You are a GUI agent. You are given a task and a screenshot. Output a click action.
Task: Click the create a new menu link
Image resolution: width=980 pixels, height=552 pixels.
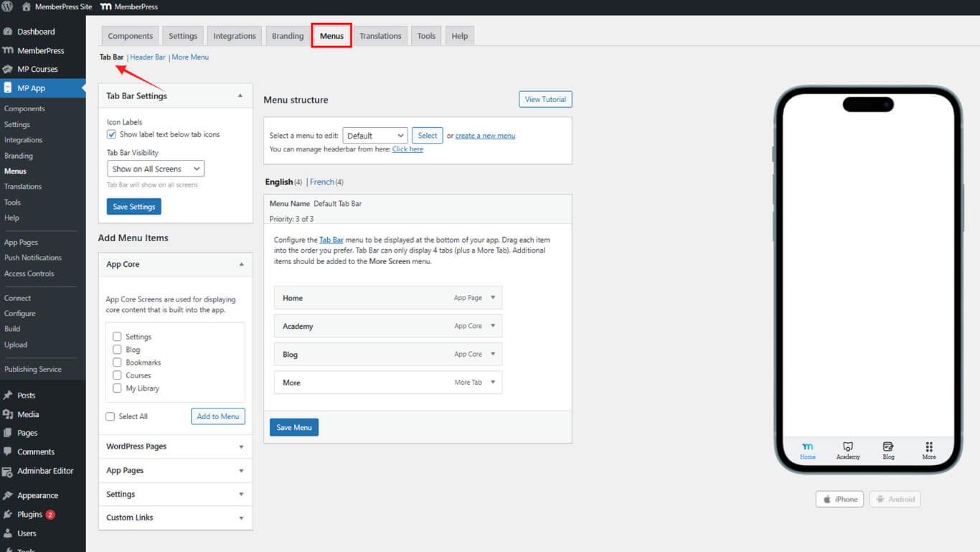pos(485,136)
